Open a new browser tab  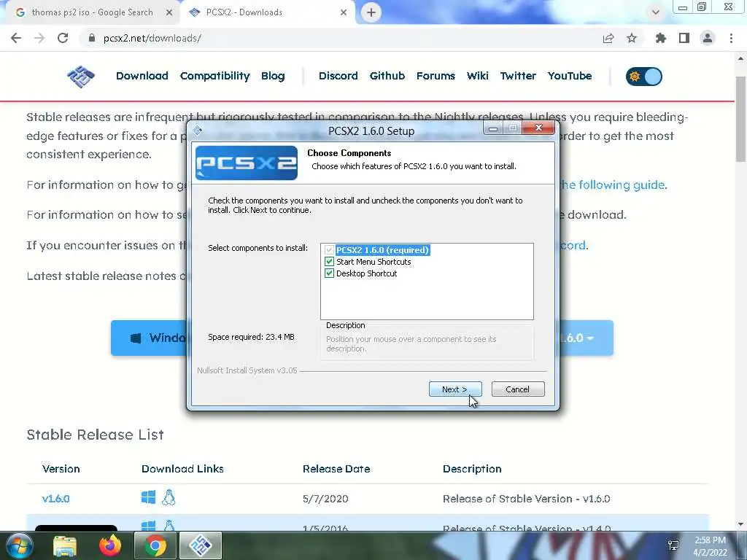(x=371, y=12)
